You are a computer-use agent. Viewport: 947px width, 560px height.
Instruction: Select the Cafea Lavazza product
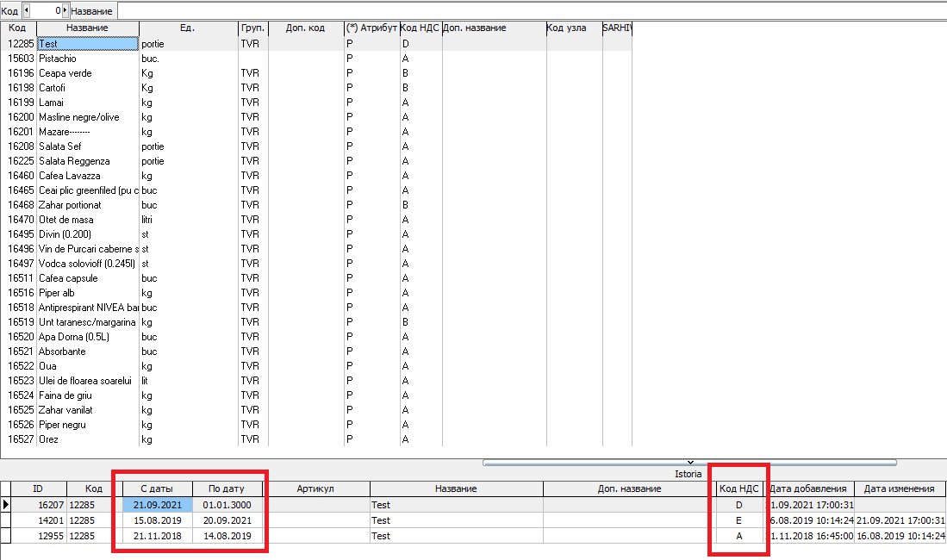316,176
